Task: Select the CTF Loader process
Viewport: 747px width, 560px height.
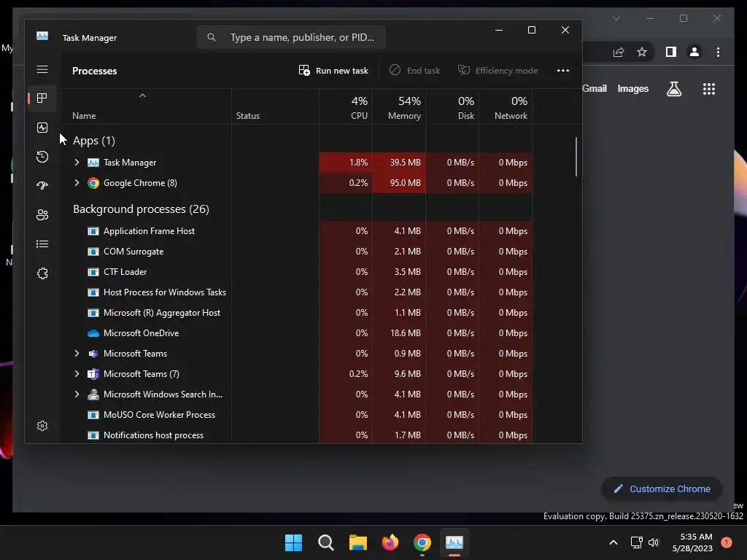Action: [x=295, y=272]
